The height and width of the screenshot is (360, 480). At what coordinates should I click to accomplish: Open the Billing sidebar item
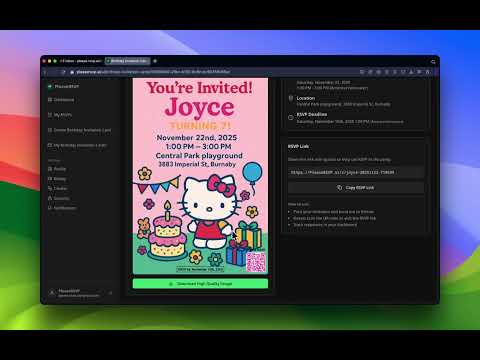coord(57,179)
